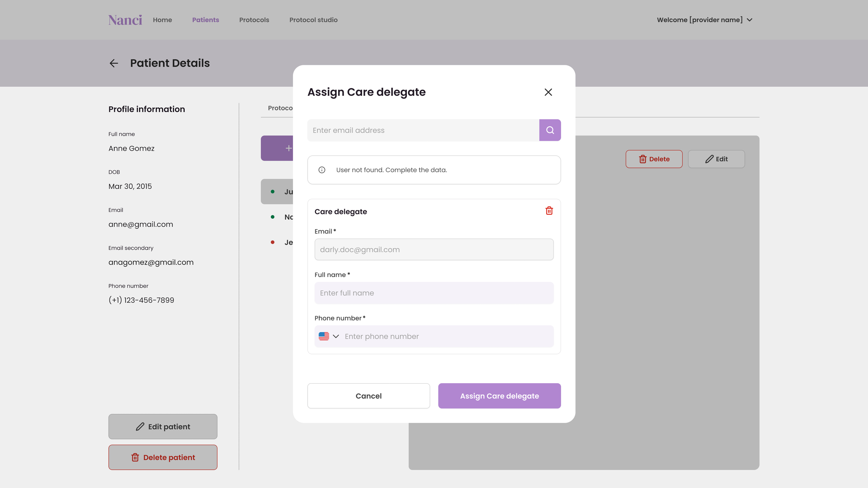
Task: Click into the Enter full name field
Action: tap(434, 293)
